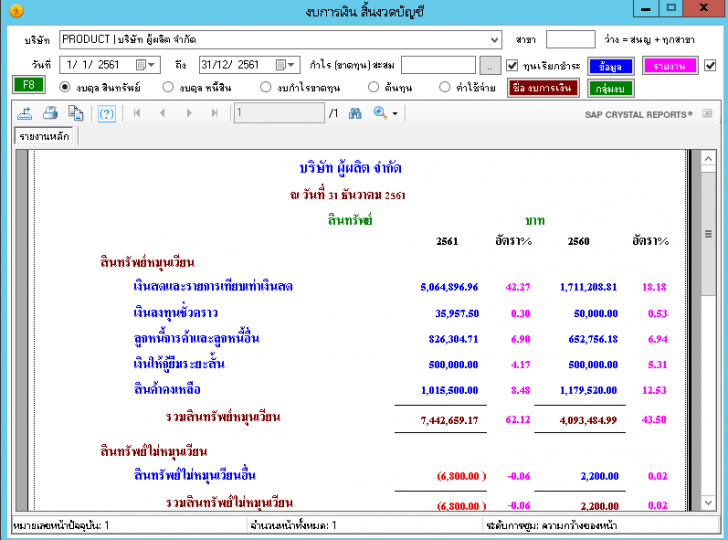This screenshot has height=540, width=728.
Task: Click the row label สินค้าคงเหลือ
Action: 167,389
